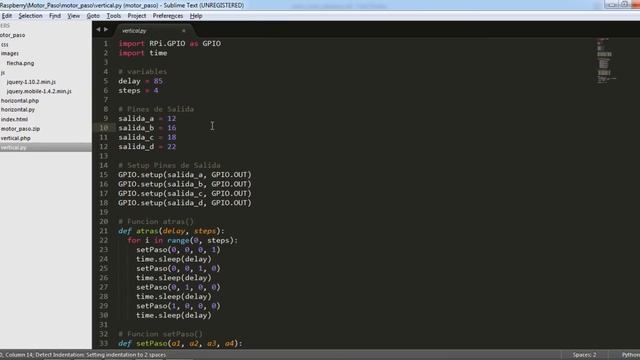Open flecha.png in sidebar
The image size is (640, 360).
click(x=20, y=63)
